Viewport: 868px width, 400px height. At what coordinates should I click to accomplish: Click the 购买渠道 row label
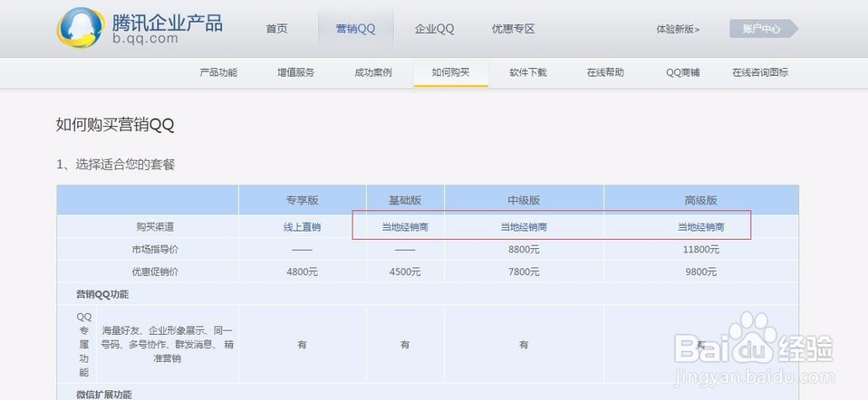tap(155, 227)
